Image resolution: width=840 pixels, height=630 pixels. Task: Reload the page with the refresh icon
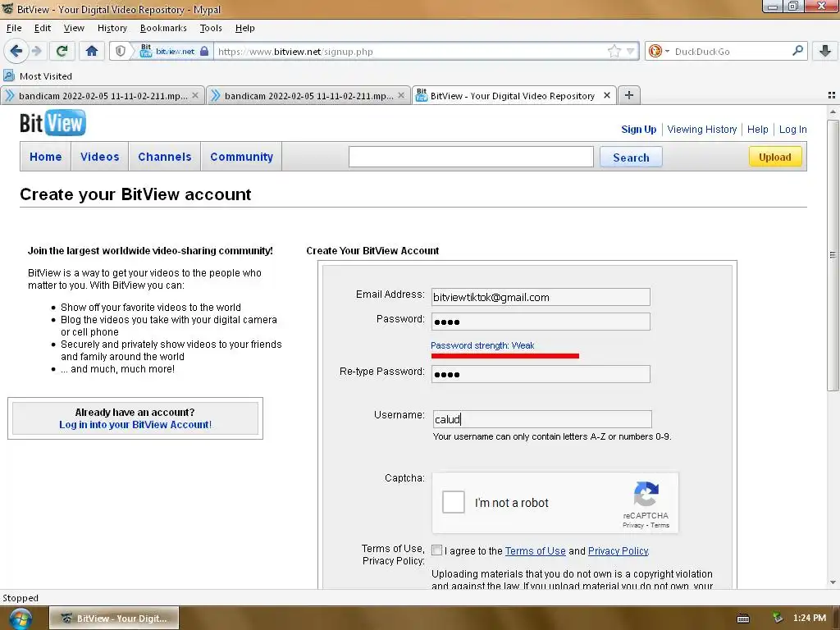tap(62, 51)
